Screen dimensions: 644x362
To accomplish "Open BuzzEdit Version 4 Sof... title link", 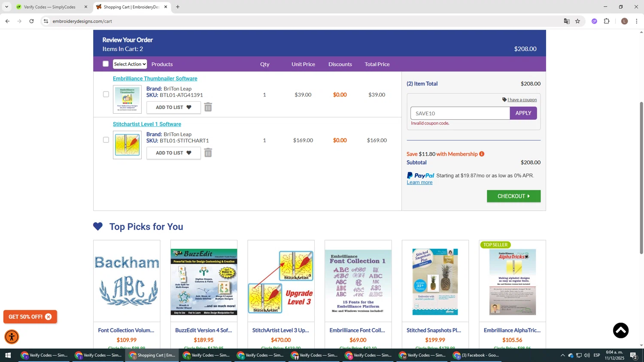I will click(204, 330).
